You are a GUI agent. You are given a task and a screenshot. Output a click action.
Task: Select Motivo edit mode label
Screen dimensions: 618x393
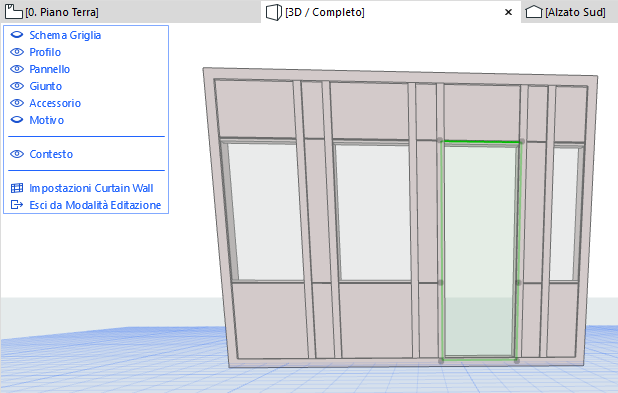(x=47, y=120)
